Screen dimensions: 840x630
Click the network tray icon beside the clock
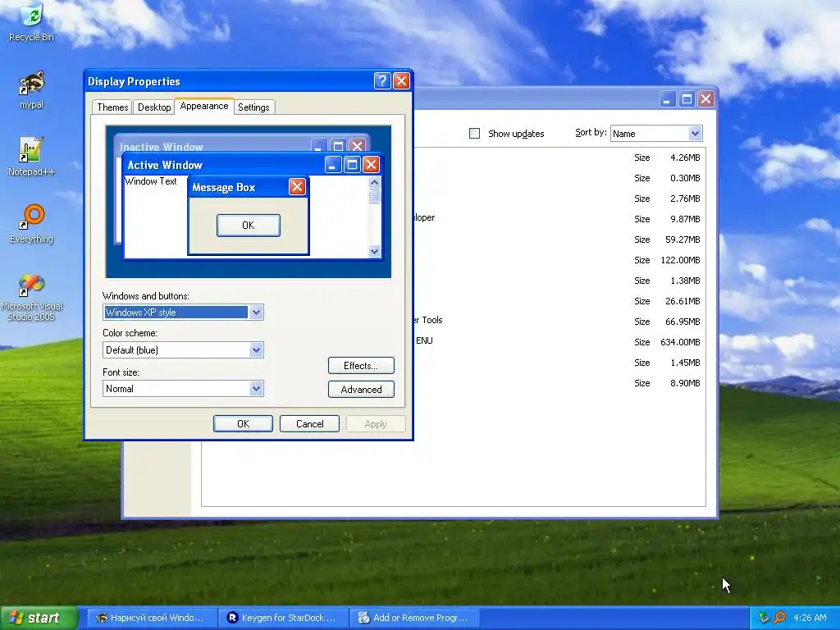764,618
